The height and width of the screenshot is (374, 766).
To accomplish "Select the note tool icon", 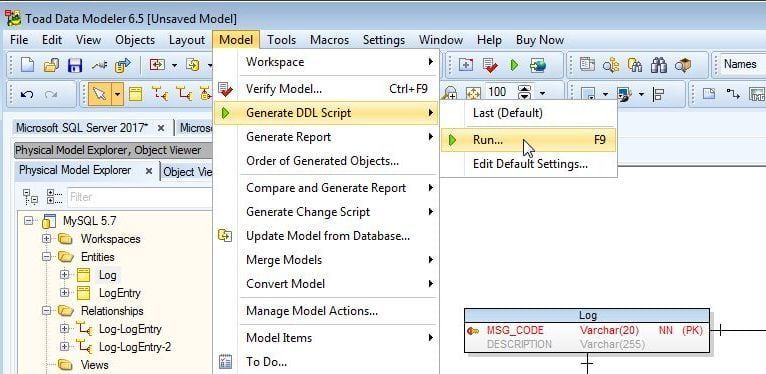I will 709,93.
